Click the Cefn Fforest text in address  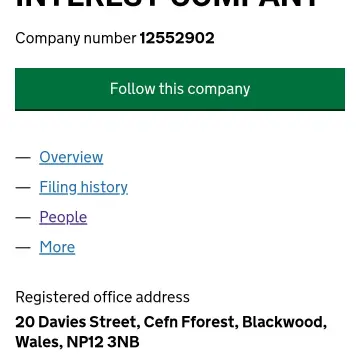point(191,322)
